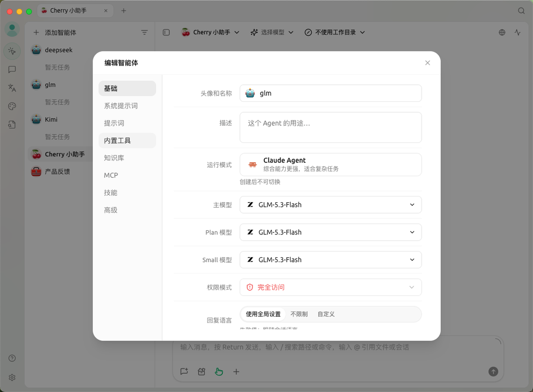533x392 pixels.
Task: Click the toolbox icon below input
Action: (x=201, y=372)
